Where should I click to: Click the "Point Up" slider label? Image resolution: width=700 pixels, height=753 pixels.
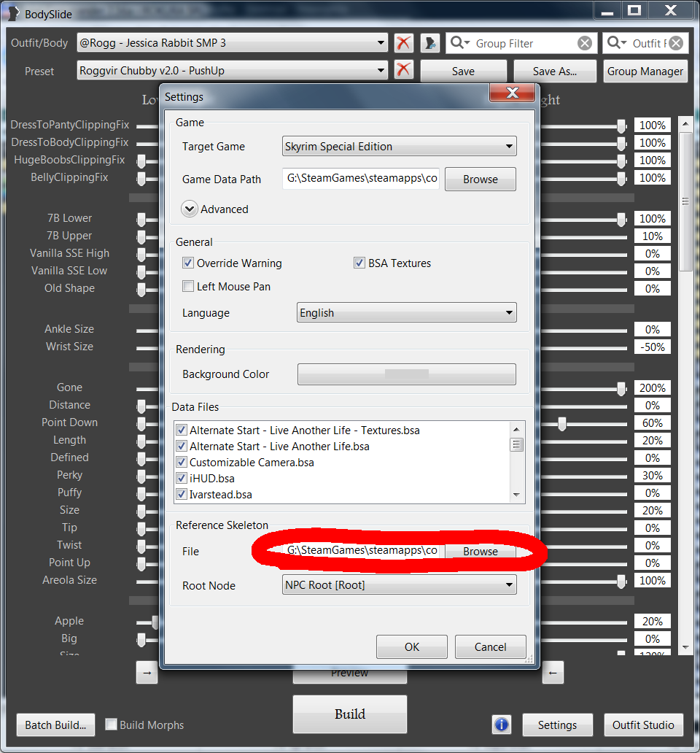(x=69, y=563)
